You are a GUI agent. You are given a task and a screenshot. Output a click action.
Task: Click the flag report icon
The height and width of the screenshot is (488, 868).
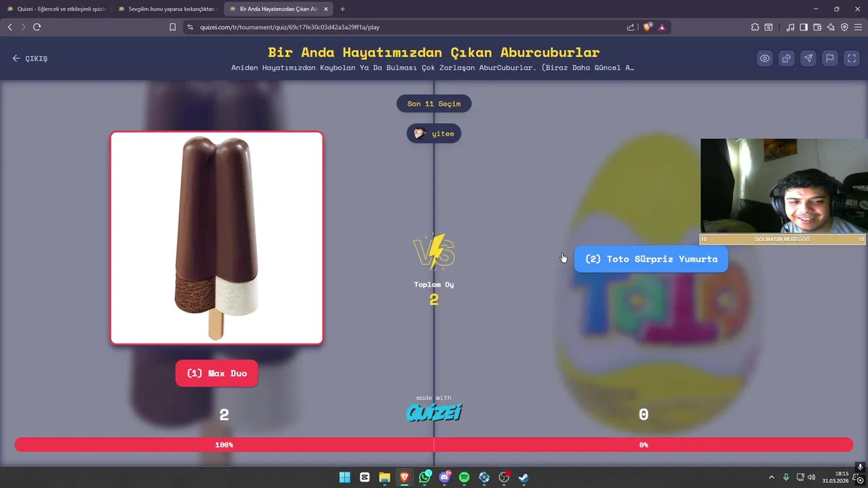click(x=830, y=58)
